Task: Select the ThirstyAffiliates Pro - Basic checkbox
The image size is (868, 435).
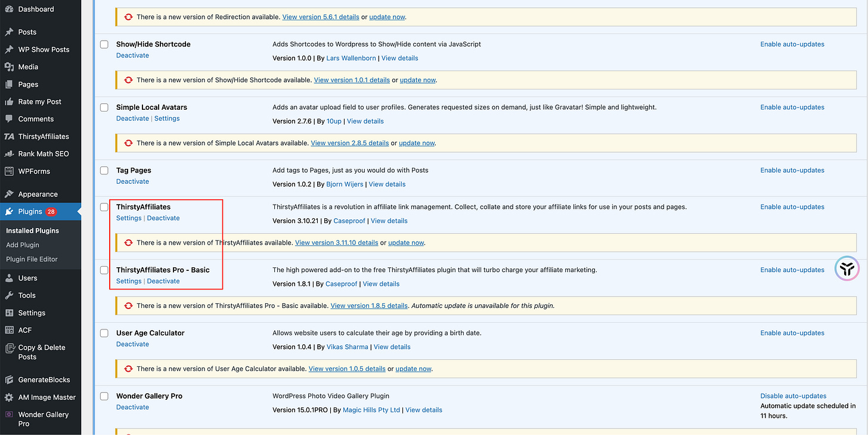Action: coord(104,270)
